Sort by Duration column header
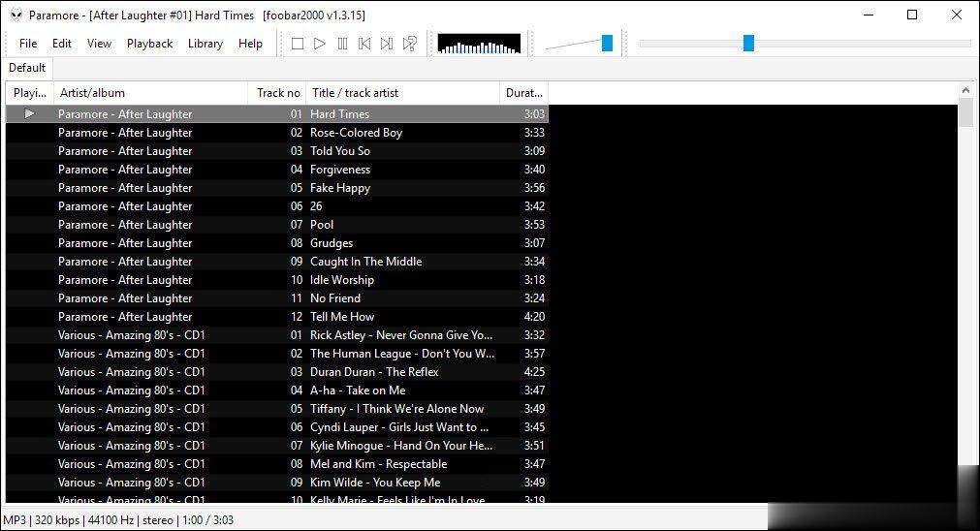The width and height of the screenshot is (980, 531). [x=523, y=93]
